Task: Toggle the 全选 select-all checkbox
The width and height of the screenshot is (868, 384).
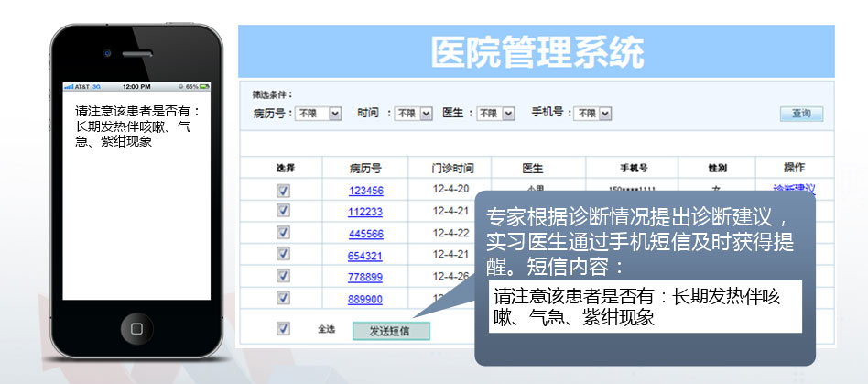Action: 283,328
